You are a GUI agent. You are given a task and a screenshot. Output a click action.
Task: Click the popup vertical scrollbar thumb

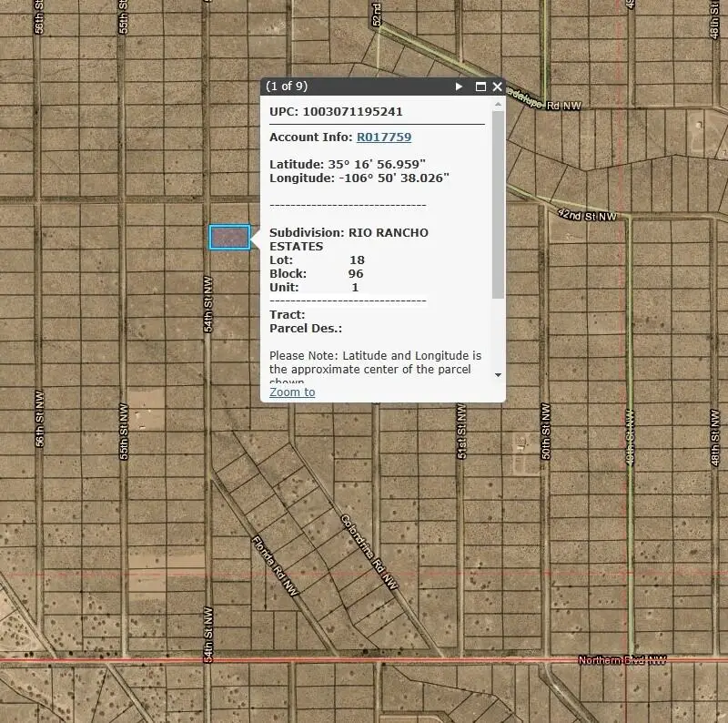[498, 205]
